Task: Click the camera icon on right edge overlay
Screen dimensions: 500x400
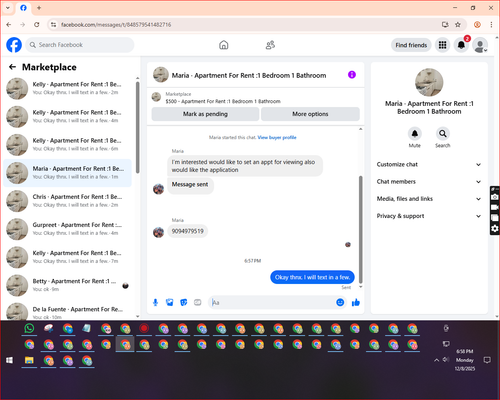Action: tap(495, 197)
